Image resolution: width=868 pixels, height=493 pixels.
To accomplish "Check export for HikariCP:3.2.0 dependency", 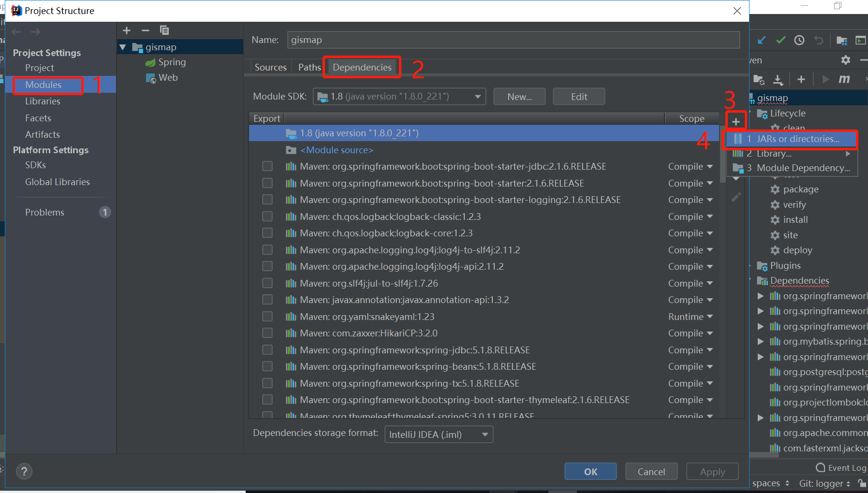I will pos(267,333).
